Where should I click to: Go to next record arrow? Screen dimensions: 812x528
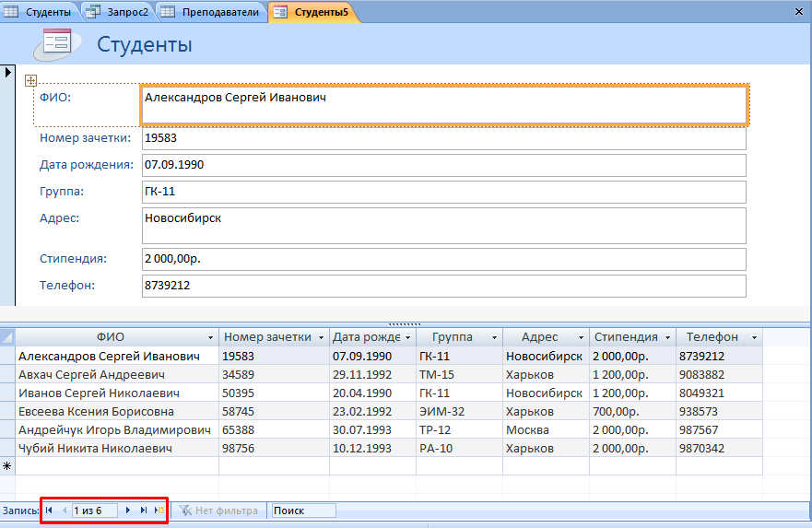pyautogui.click(x=128, y=510)
